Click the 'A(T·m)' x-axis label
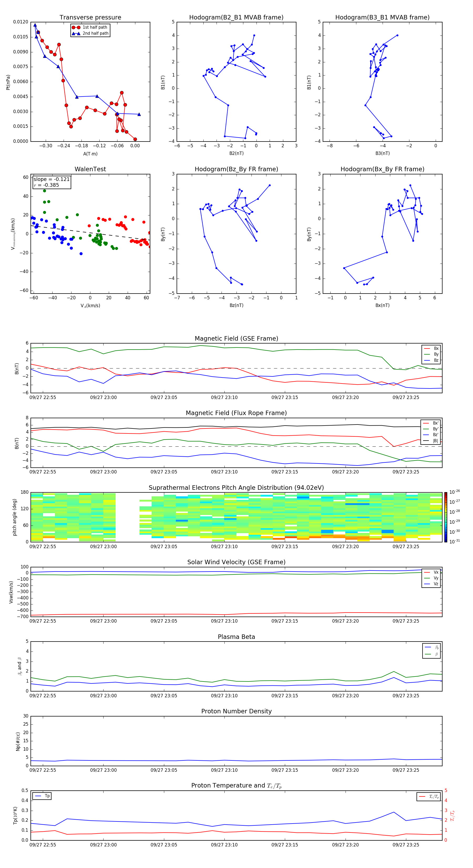473x868 pixels. (90, 154)
